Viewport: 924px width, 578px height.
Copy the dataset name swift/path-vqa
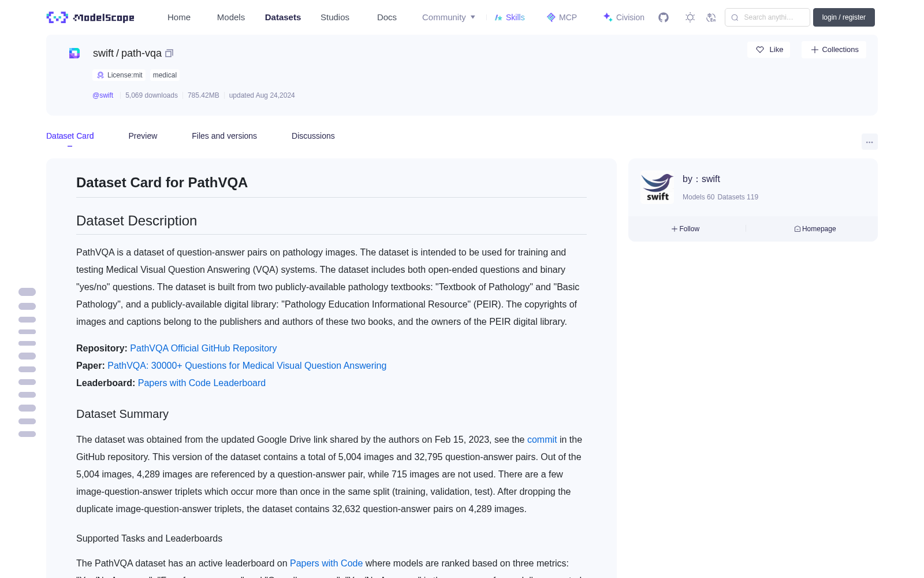[x=169, y=53]
